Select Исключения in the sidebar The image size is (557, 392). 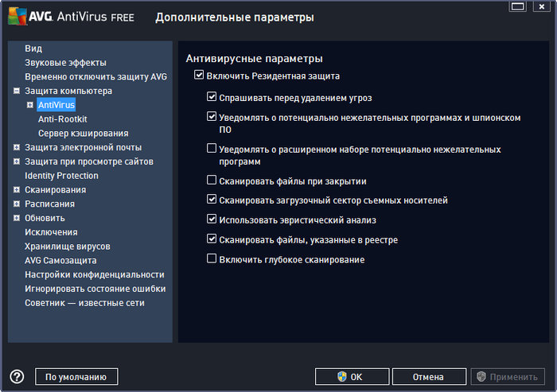(51, 232)
